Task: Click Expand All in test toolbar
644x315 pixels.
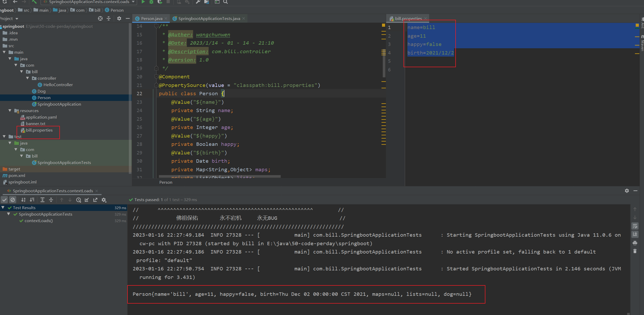Action: click(43, 200)
